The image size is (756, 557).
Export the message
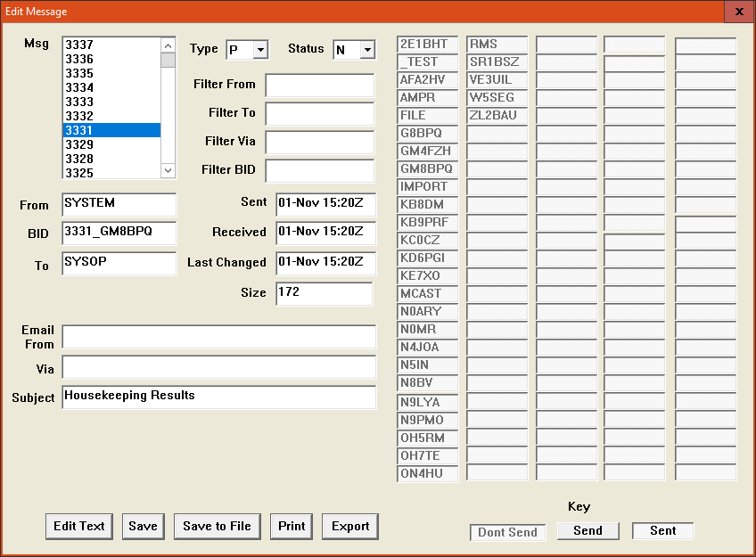pos(350,527)
